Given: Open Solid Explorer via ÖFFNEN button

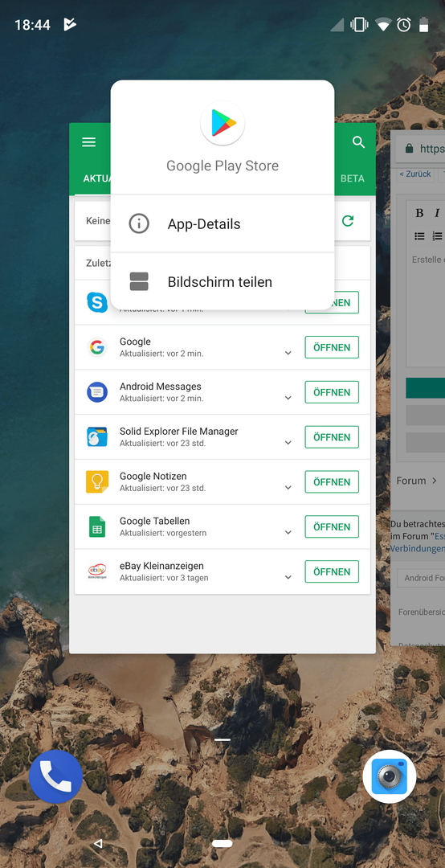Looking at the screenshot, I should [332, 437].
